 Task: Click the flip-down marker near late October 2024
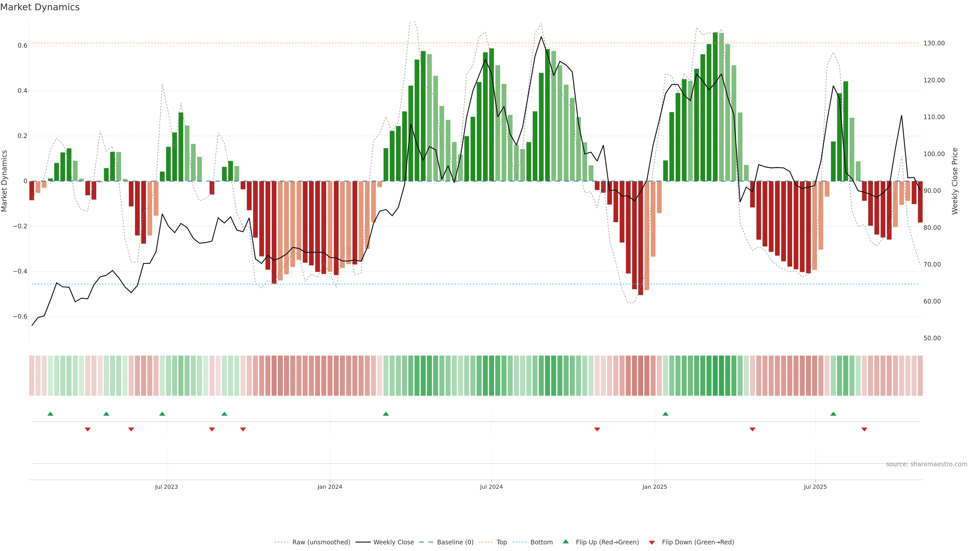point(597,429)
